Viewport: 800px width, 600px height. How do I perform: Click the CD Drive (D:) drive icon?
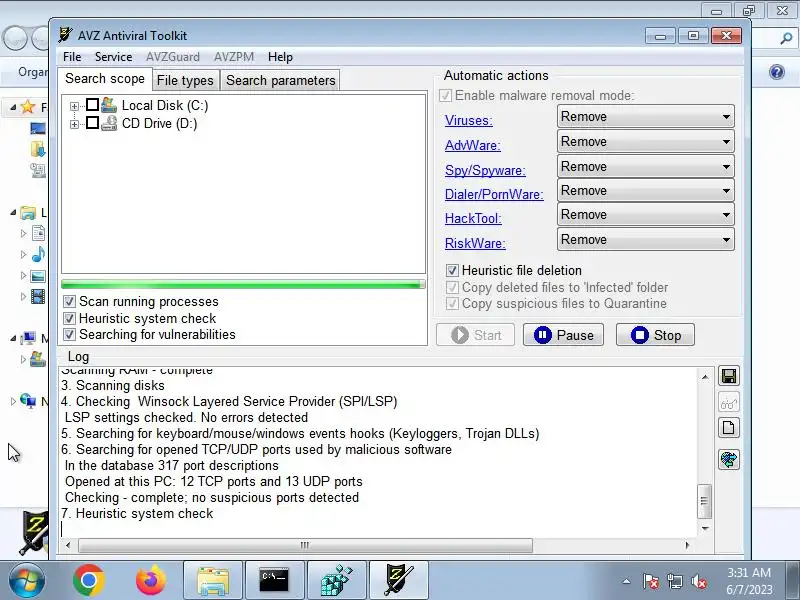point(109,123)
